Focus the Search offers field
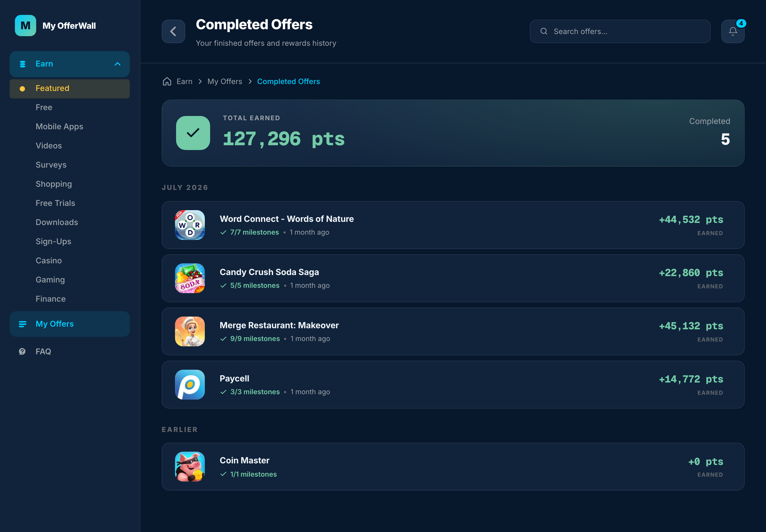The image size is (766, 532). point(620,31)
